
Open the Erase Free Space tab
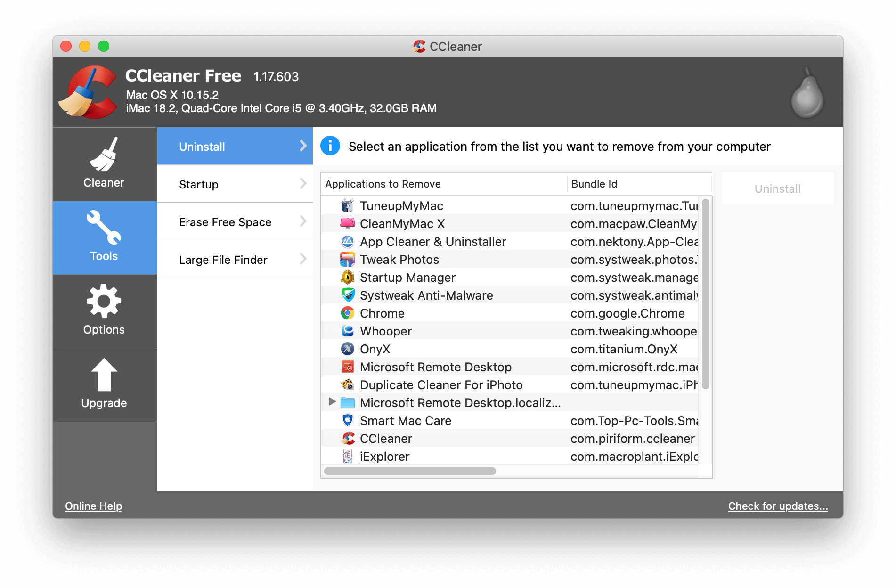[x=235, y=221]
